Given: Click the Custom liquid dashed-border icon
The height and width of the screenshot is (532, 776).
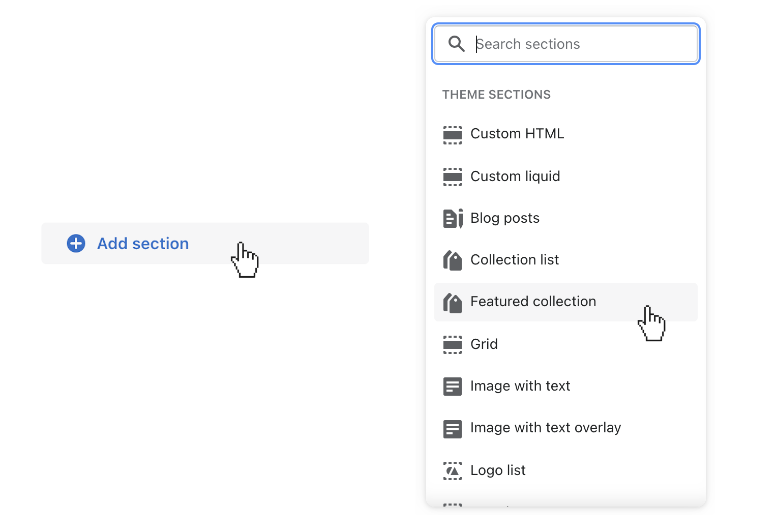Looking at the screenshot, I should click(x=453, y=176).
